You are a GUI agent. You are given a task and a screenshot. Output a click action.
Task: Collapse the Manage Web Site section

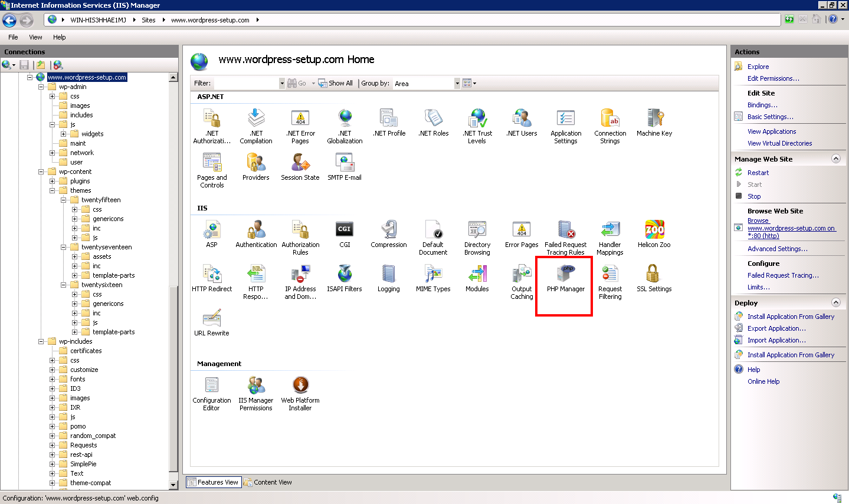(x=835, y=159)
